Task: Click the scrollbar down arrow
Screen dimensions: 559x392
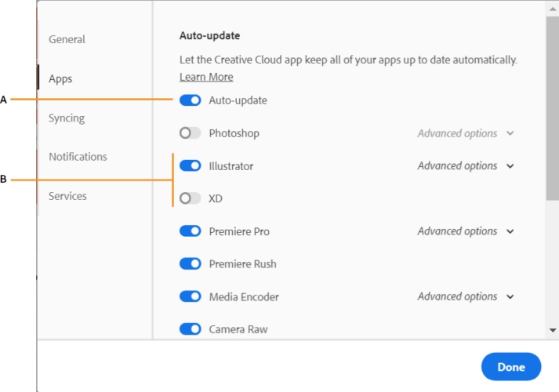Action: [553, 330]
